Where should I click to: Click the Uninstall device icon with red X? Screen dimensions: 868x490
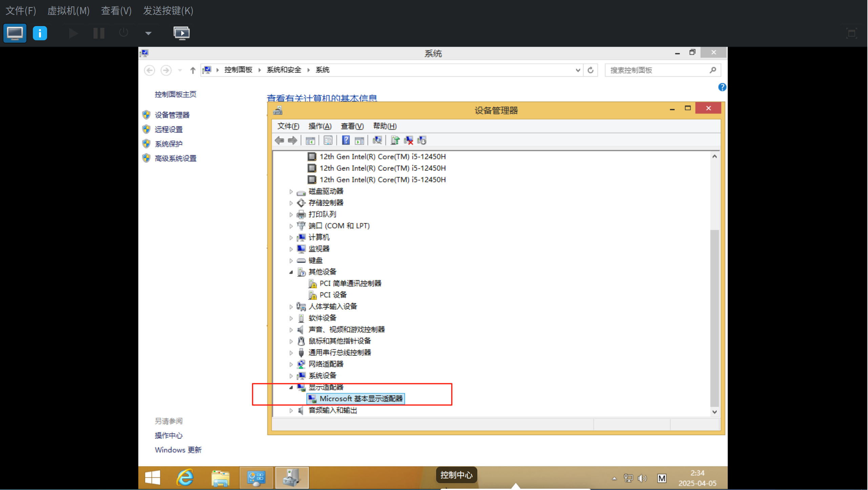pos(409,140)
